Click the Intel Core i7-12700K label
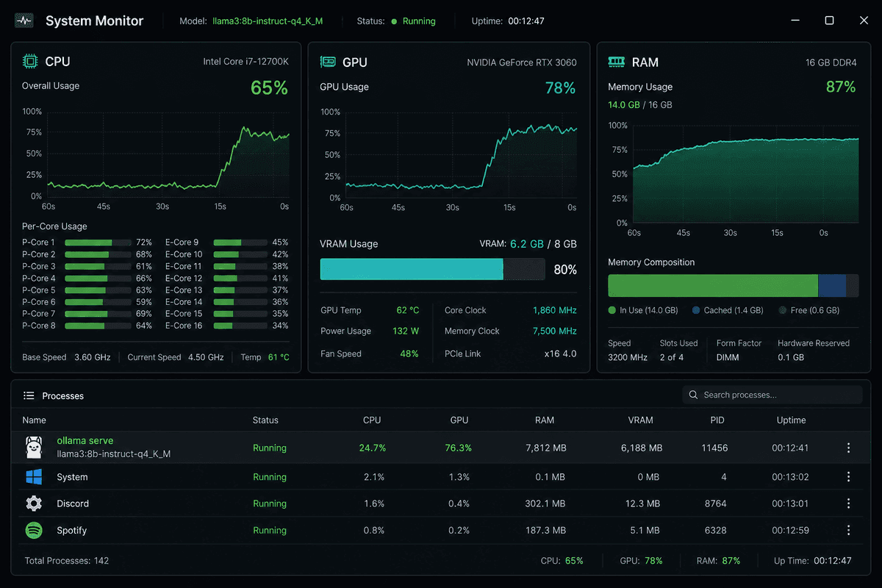882x588 pixels. [246, 62]
